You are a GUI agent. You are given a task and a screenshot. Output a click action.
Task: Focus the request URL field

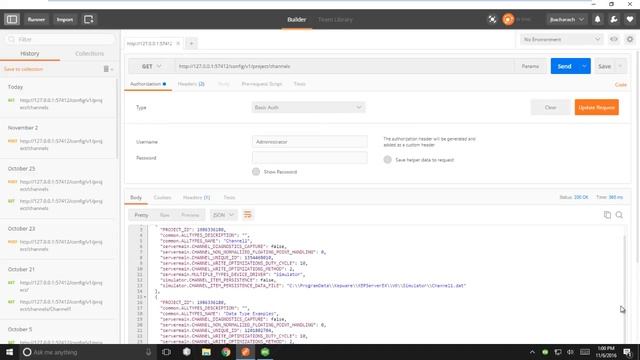[x=344, y=66]
